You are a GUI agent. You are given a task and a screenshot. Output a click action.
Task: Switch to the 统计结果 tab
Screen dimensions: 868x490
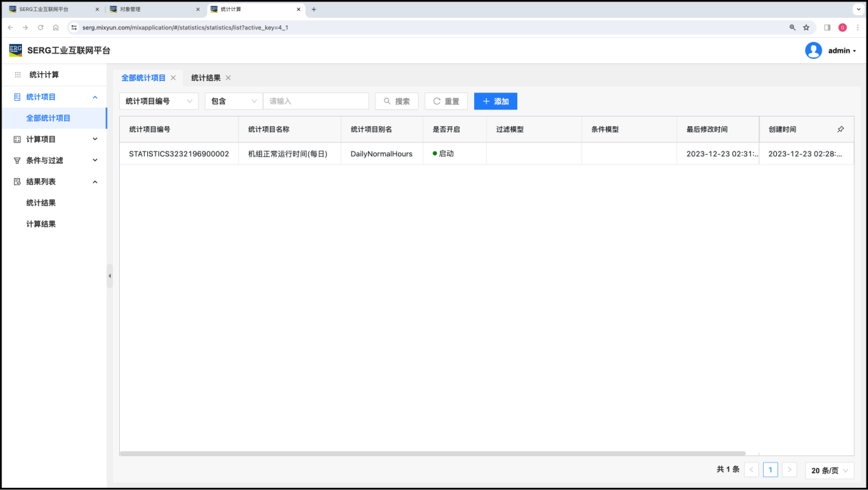coord(206,78)
